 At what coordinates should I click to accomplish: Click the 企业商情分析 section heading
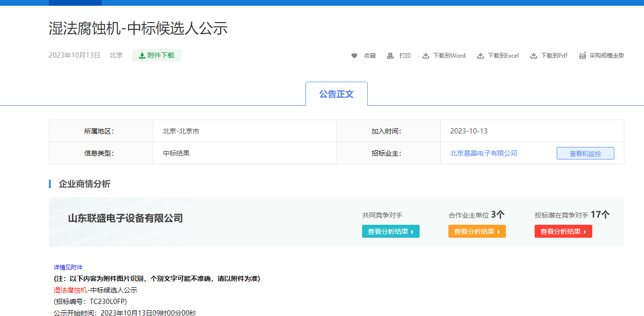click(x=84, y=184)
